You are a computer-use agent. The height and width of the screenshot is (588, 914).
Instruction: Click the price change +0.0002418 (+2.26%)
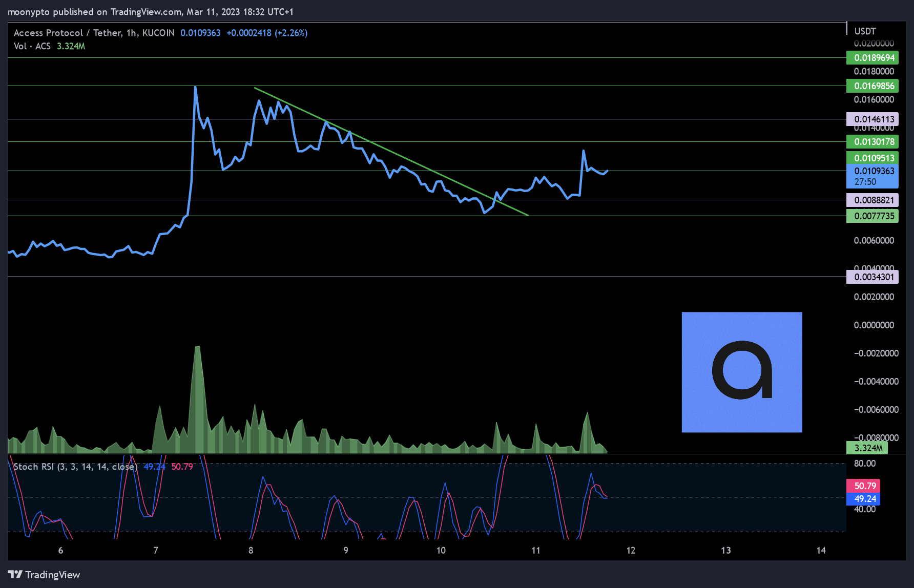pyautogui.click(x=267, y=33)
